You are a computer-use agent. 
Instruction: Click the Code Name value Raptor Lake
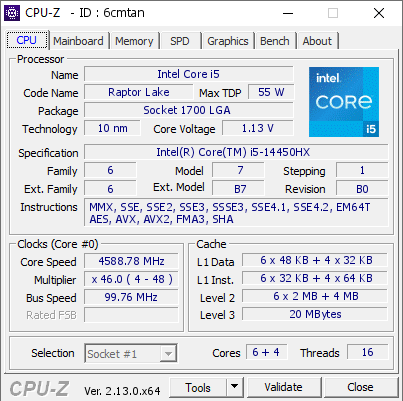tap(139, 92)
